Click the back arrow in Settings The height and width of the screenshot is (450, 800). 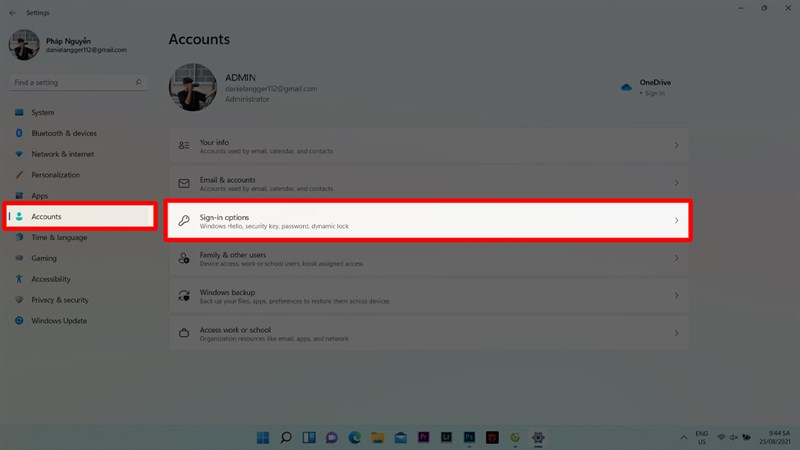click(12, 13)
